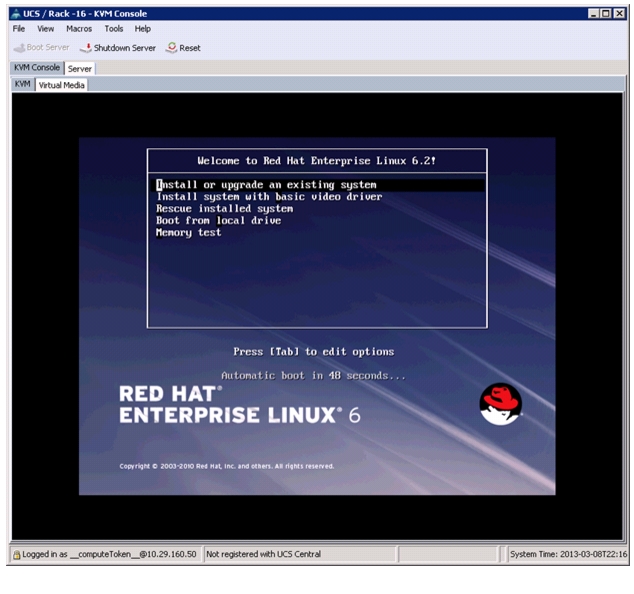Select 'Install system with basic video driver'
The image size is (634, 594).
[269, 197]
